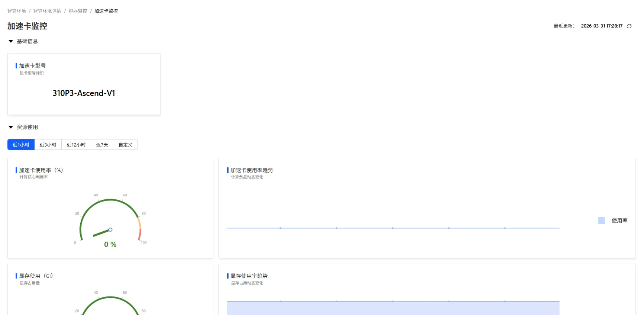Navigate to 容器监控 breadcrumb link
The height and width of the screenshot is (315, 644).
[78, 11]
